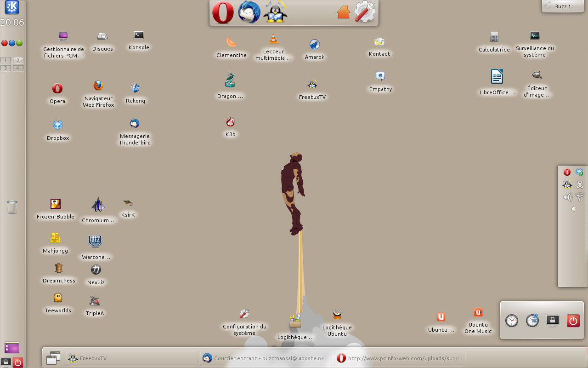Open Surveillance du système icon

tap(535, 35)
